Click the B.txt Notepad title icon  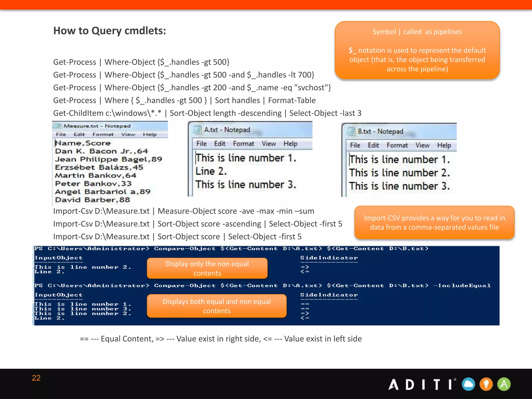tap(351, 131)
